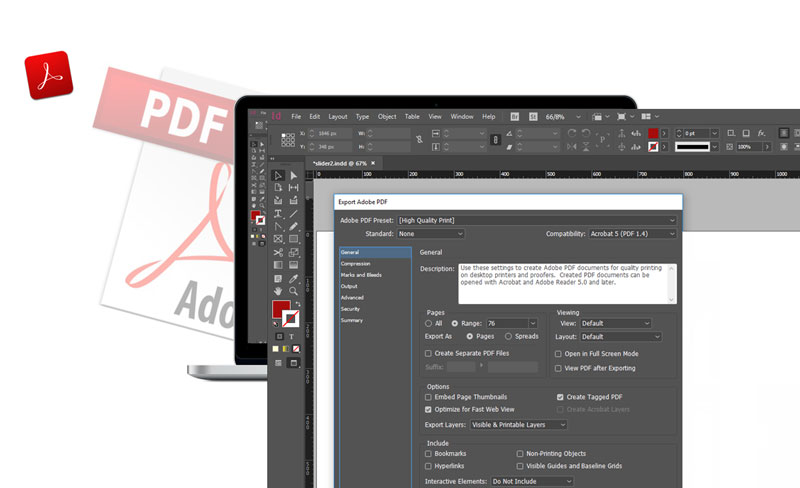Pick the Pencil tool in enlarged toolbox
The height and width of the screenshot is (488, 800).
(x=293, y=226)
